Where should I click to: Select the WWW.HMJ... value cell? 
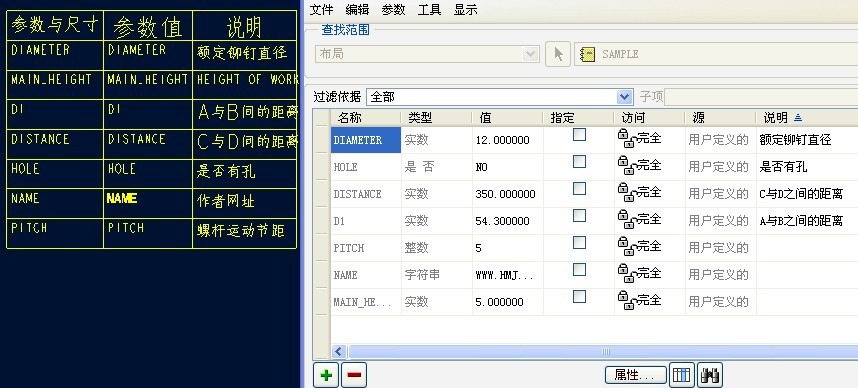pos(508,275)
